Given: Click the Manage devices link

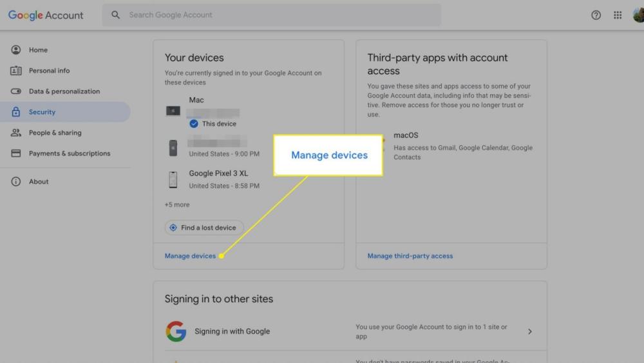Looking at the screenshot, I should click(x=190, y=256).
